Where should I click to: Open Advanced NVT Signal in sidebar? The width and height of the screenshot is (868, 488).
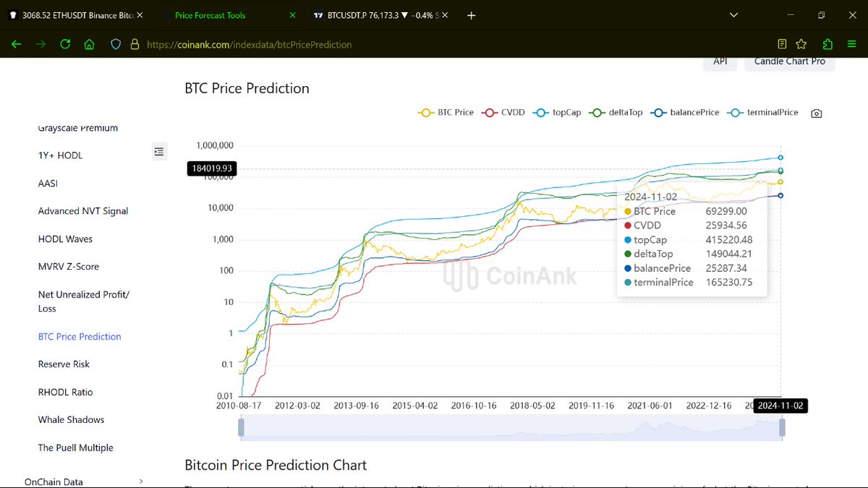pyautogui.click(x=83, y=211)
